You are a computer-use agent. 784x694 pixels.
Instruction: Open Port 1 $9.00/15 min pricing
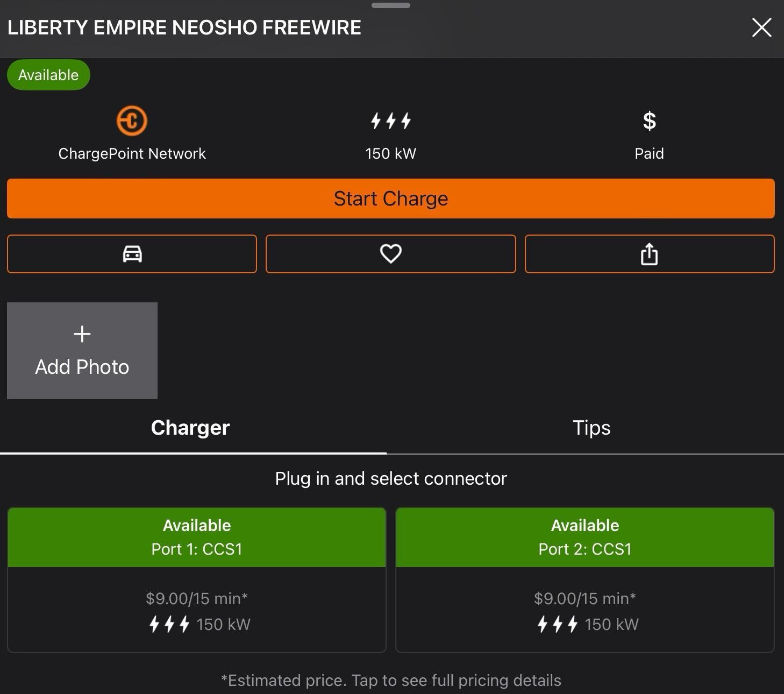(197, 598)
